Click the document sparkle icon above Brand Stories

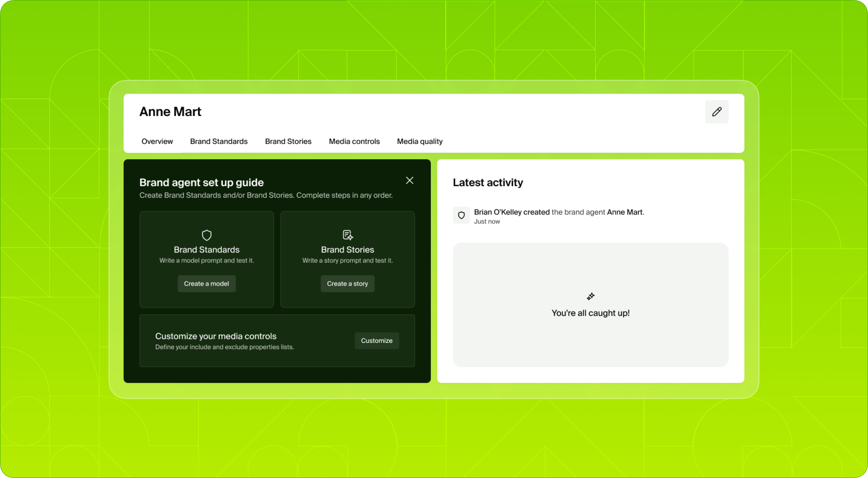pos(347,235)
